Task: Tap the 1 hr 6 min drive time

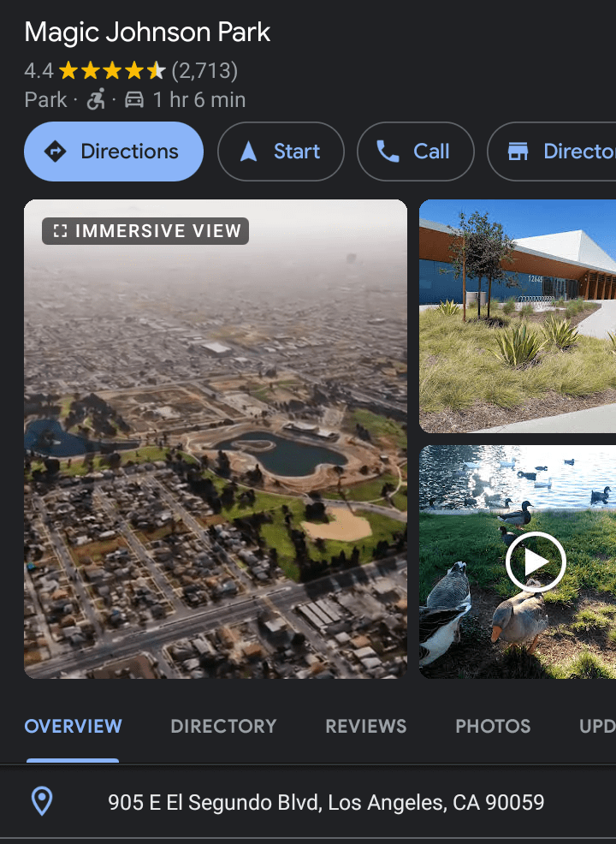Action: [198, 100]
